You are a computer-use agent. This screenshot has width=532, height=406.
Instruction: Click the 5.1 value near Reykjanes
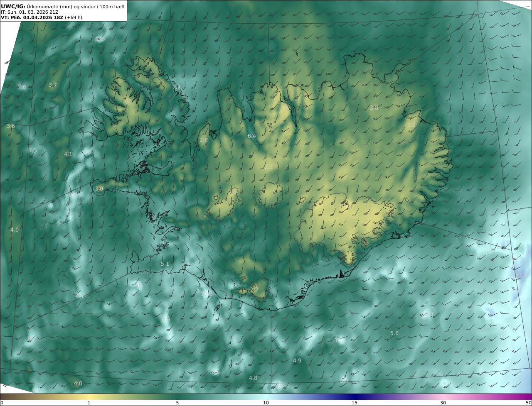165,264
